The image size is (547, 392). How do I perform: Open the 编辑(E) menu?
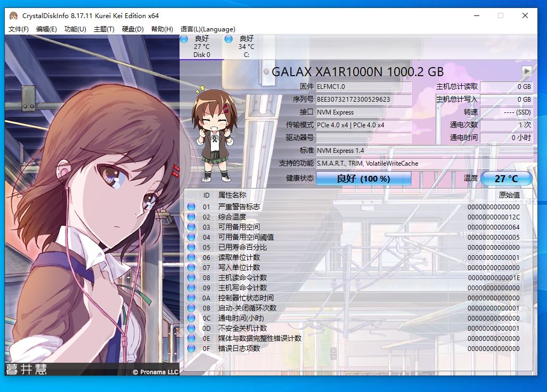[46, 29]
